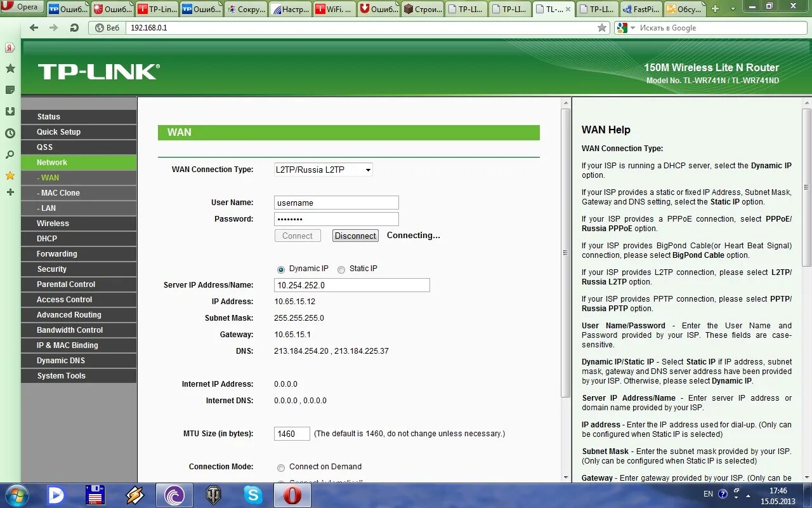Open Skype from the taskbar

[253, 495]
